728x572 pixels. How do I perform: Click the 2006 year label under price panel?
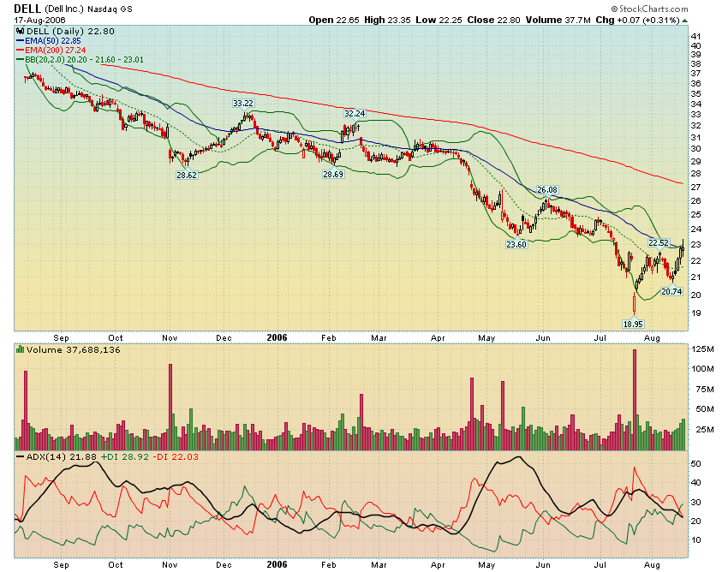277,337
